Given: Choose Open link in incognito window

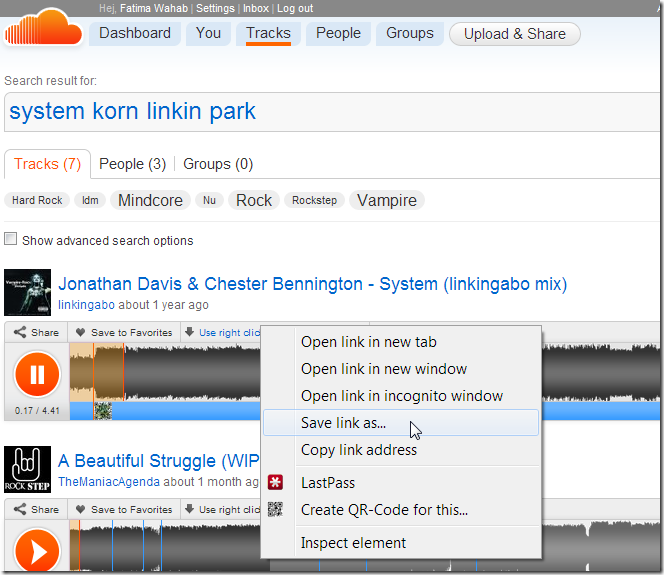Looking at the screenshot, I should point(401,396).
